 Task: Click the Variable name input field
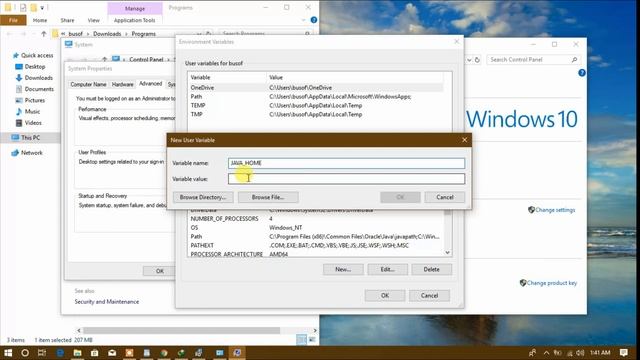click(x=346, y=163)
